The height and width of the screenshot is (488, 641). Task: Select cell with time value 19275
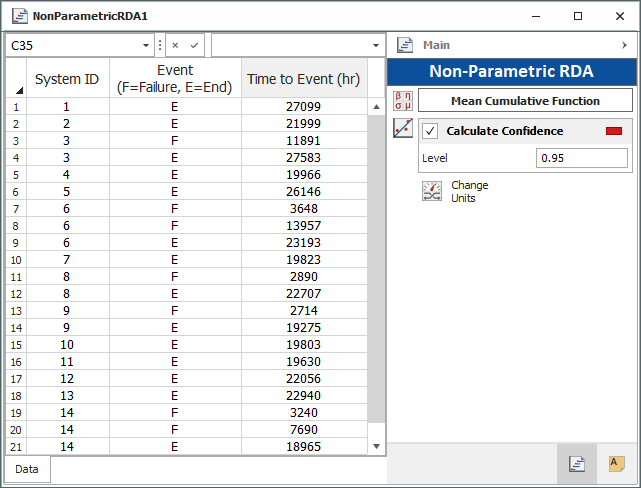click(x=304, y=328)
